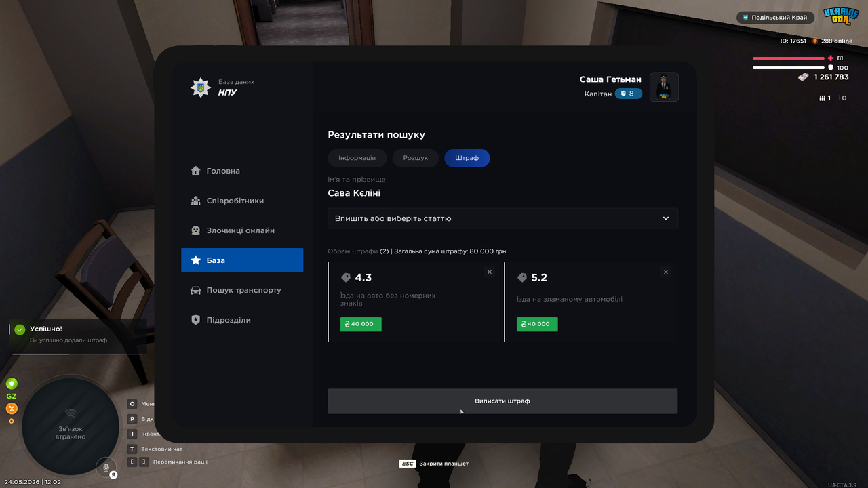Click the house icon next to Головна
The image size is (868, 488).
coord(196,171)
